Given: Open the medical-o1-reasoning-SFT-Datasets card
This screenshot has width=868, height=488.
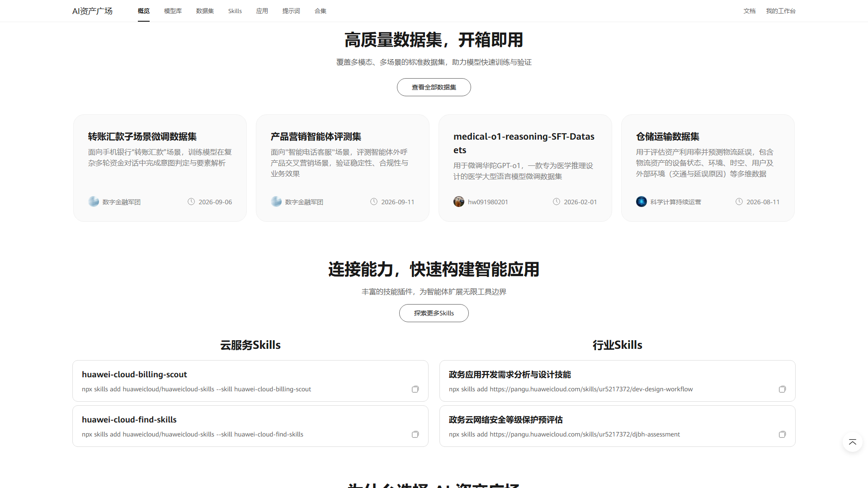Looking at the screenshot, I should pos(525,168).
